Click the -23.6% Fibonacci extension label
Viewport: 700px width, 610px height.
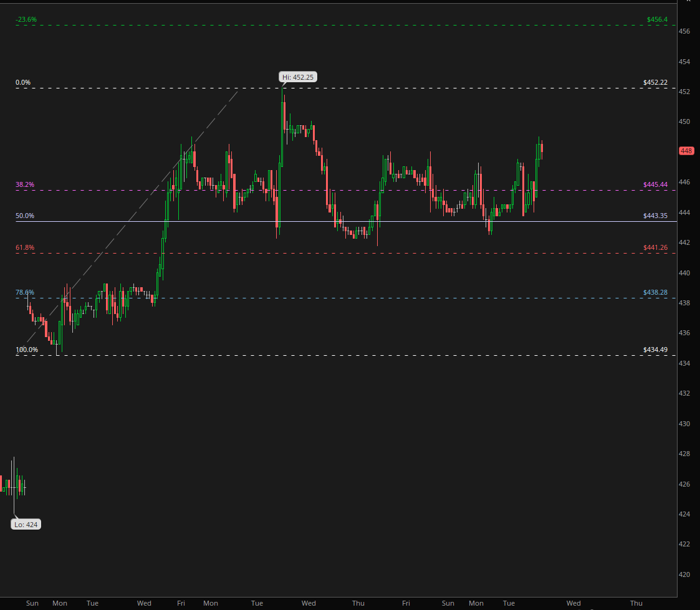tap(26, 20)
